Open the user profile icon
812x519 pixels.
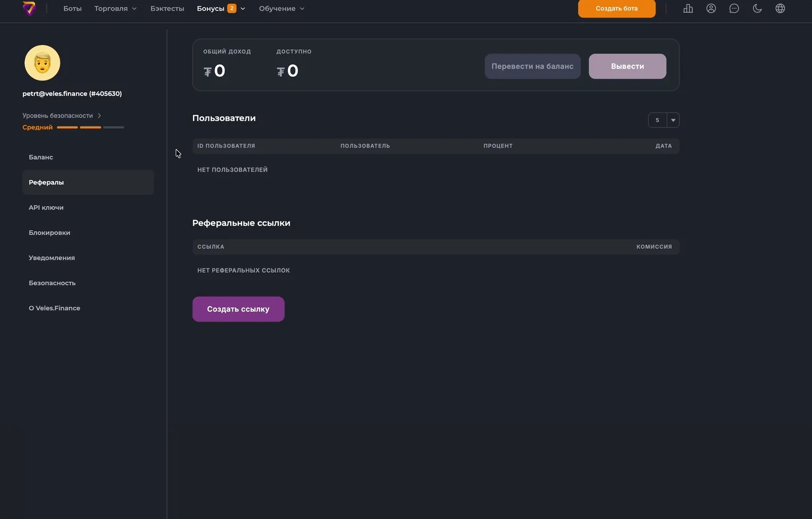coord(711,8)
